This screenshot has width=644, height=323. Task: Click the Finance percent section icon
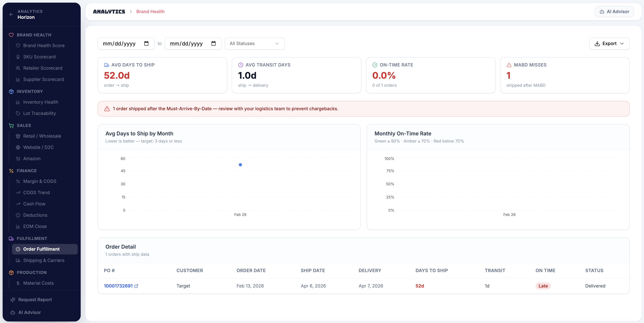tap(11, 171)
